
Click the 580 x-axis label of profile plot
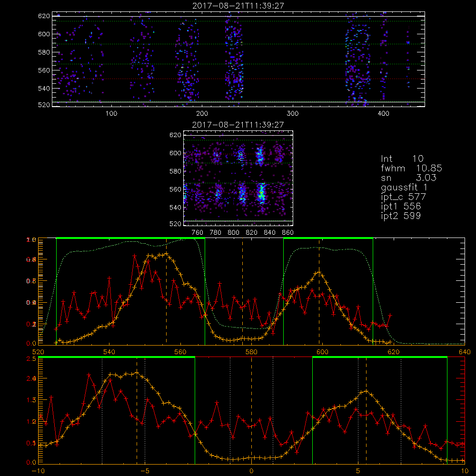(x=251, y=352)
